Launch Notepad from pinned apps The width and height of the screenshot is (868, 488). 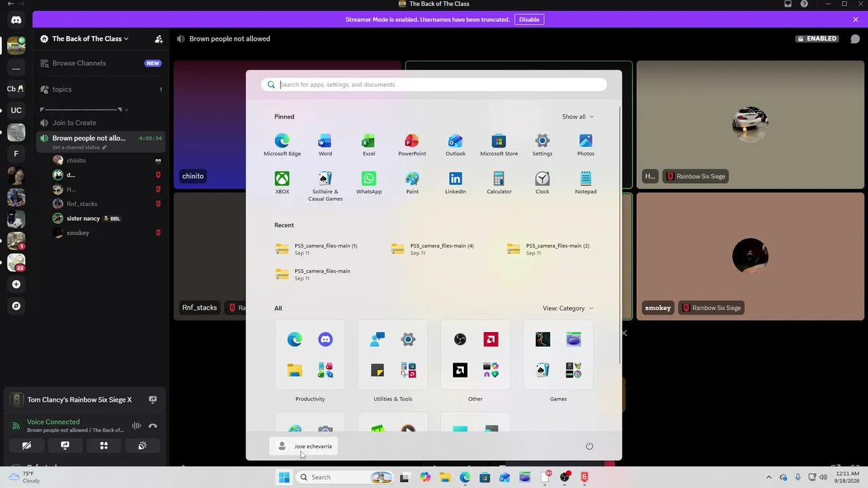click(585, 183)
